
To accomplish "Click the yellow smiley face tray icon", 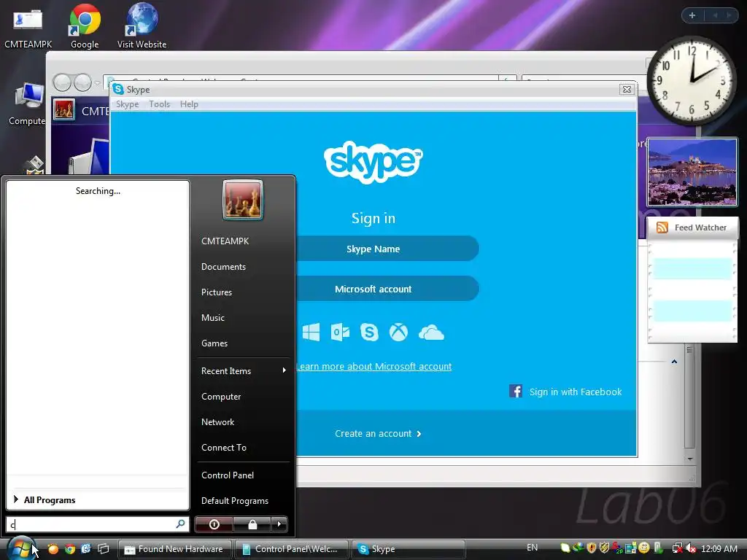I will (x=644, y=548).
